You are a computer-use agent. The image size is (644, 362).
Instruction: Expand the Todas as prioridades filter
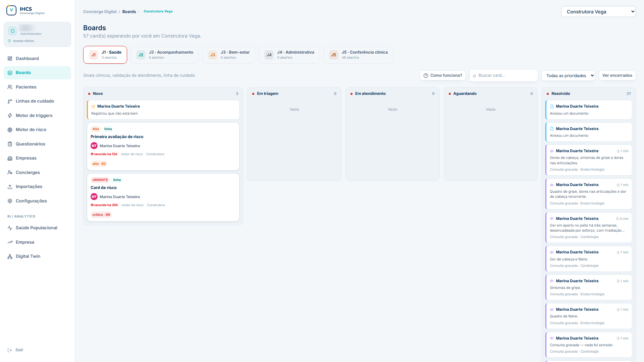[x=568, y=76]
